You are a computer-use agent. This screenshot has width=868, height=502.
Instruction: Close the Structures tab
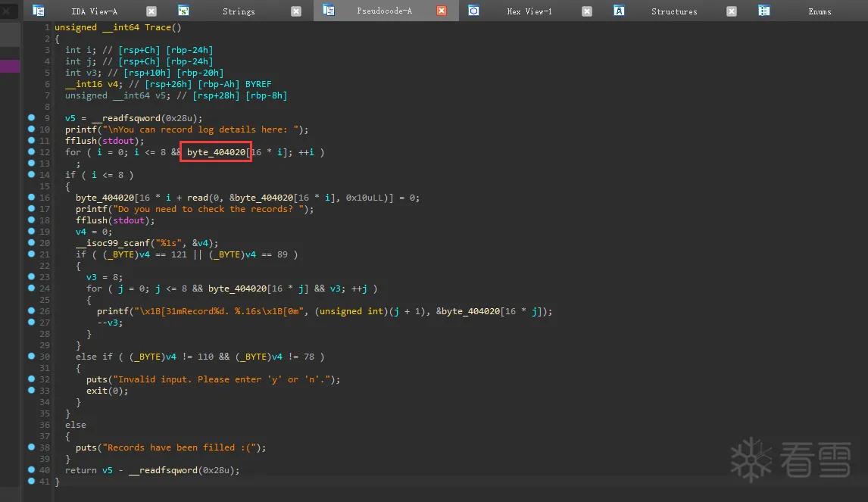731,11
